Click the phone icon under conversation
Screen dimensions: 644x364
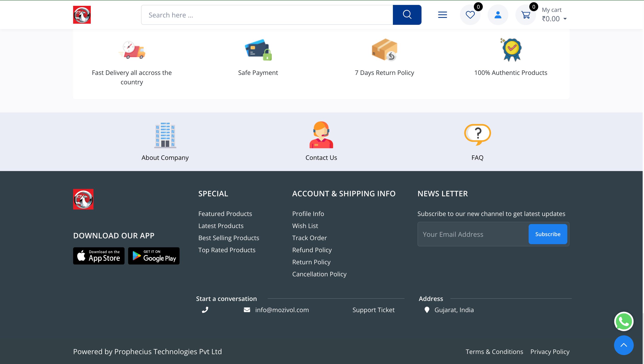(x=205, y=310)
